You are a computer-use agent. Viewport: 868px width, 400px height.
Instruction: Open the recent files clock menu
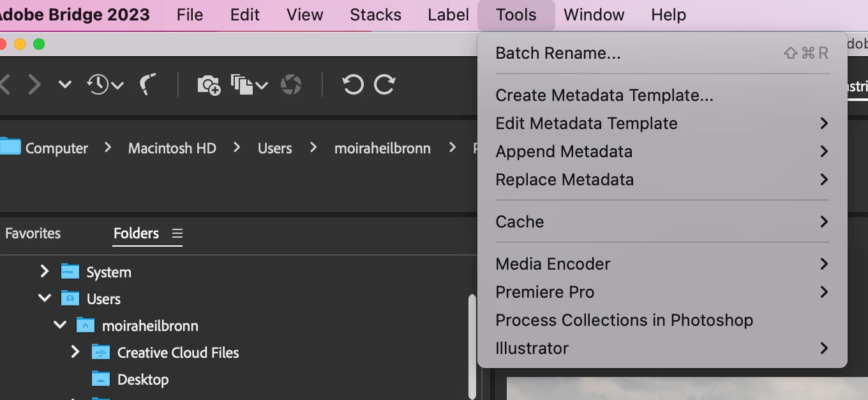tap(105, 84)
